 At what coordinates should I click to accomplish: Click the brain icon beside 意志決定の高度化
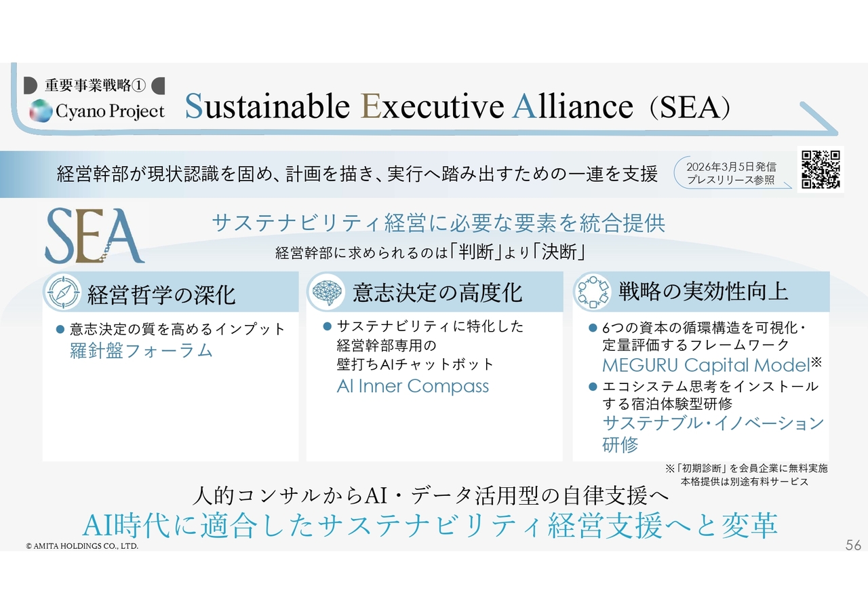(327, 292)
